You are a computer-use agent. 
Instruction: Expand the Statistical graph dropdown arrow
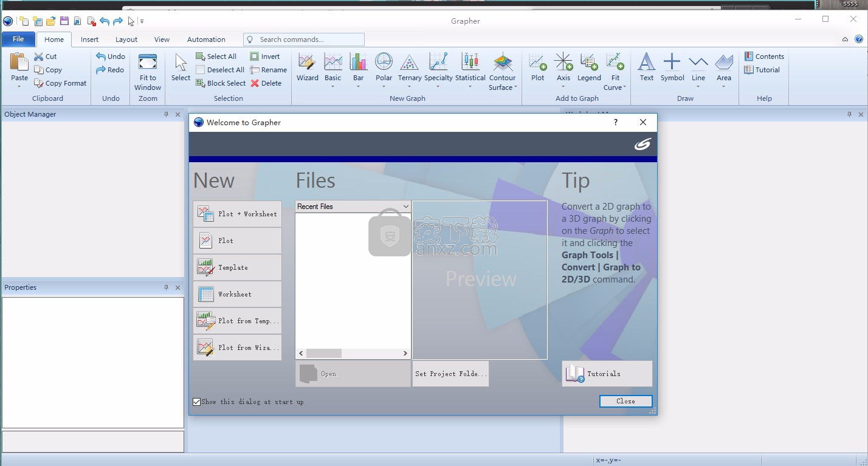pos(470,86)
